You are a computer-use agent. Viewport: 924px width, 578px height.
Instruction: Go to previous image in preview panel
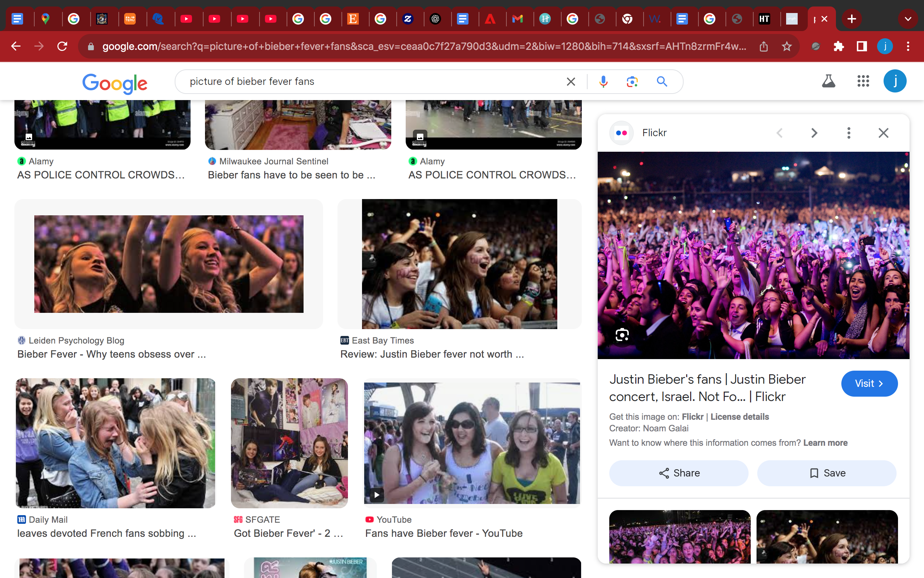(780, 133)
